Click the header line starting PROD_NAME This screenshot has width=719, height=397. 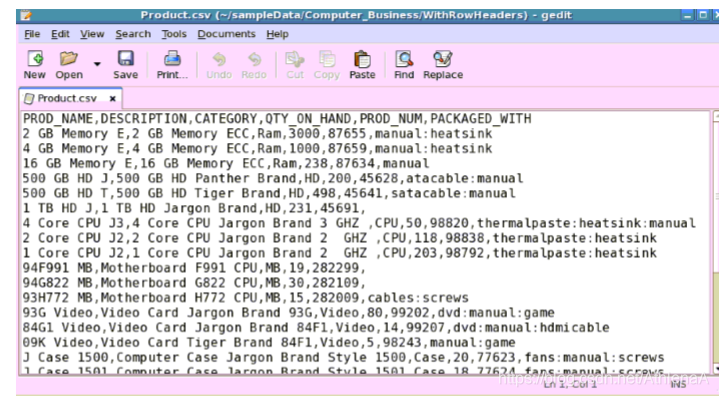tap(277, 119)
